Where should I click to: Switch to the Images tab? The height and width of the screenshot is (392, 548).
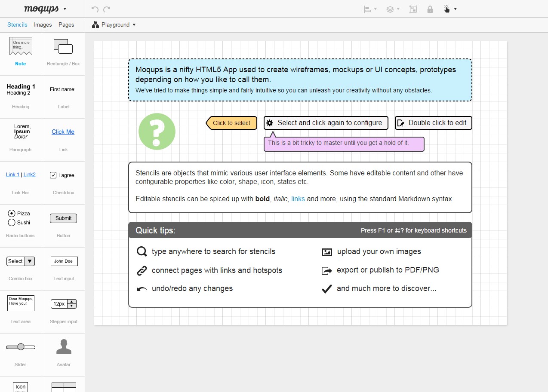[43, 25]
